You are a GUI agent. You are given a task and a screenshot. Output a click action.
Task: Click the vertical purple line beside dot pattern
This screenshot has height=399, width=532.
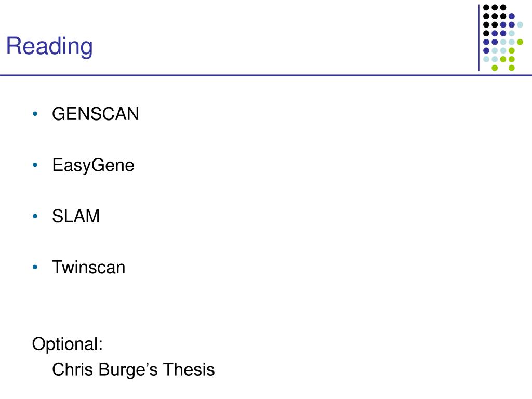(x=478, y=37)
